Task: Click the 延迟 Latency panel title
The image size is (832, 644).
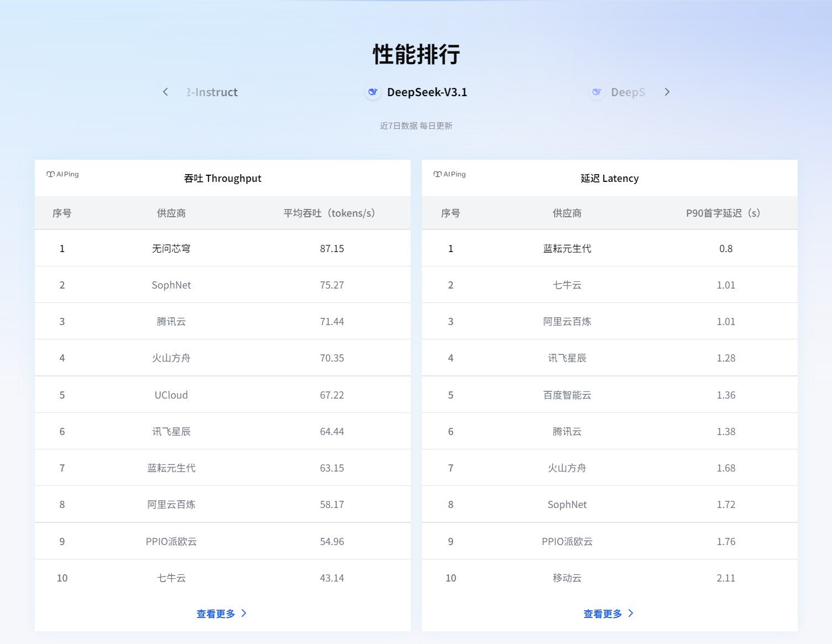Action: coord(610,178)
